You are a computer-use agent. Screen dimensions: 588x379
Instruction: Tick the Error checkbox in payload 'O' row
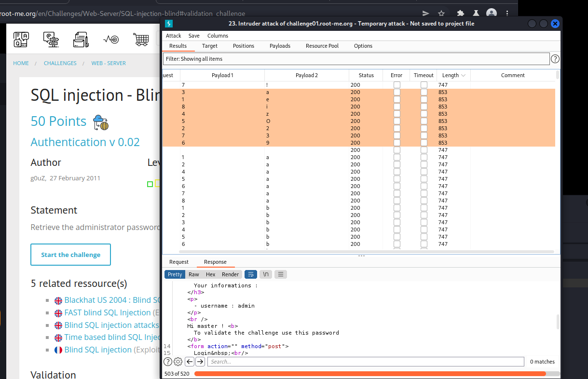(x=397, y=121)
